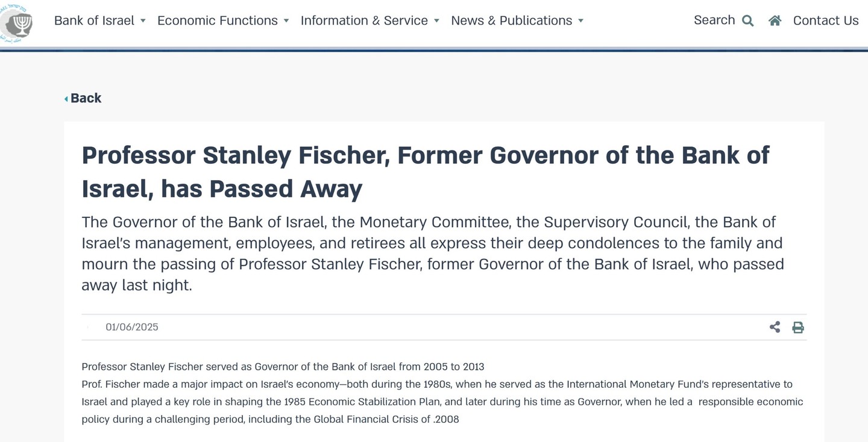
Task: Go Back to the previous page
Action: click(x=86, y=98)
